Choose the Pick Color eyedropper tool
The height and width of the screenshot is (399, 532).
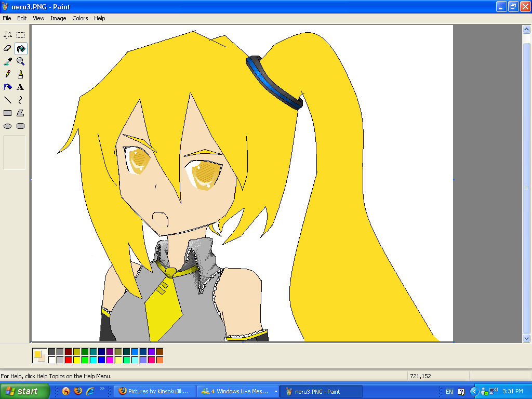point(8,61)
